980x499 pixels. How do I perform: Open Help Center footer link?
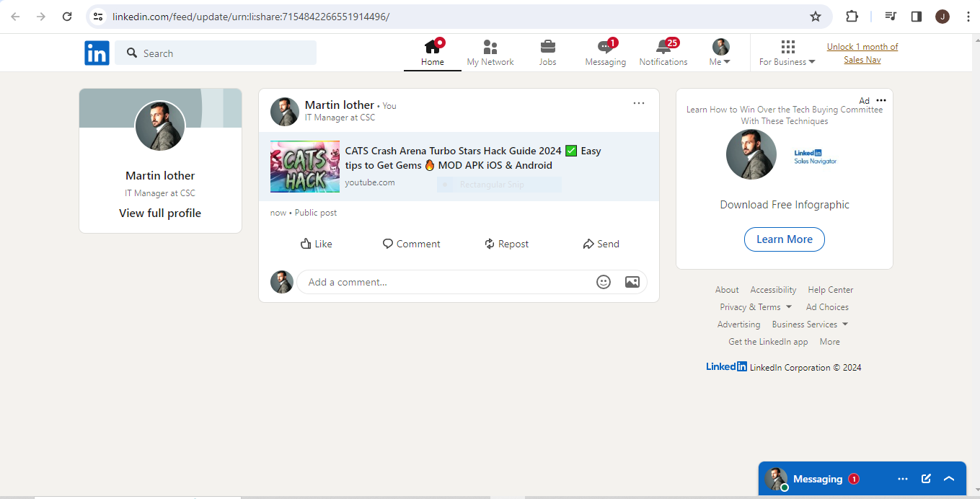831,290
